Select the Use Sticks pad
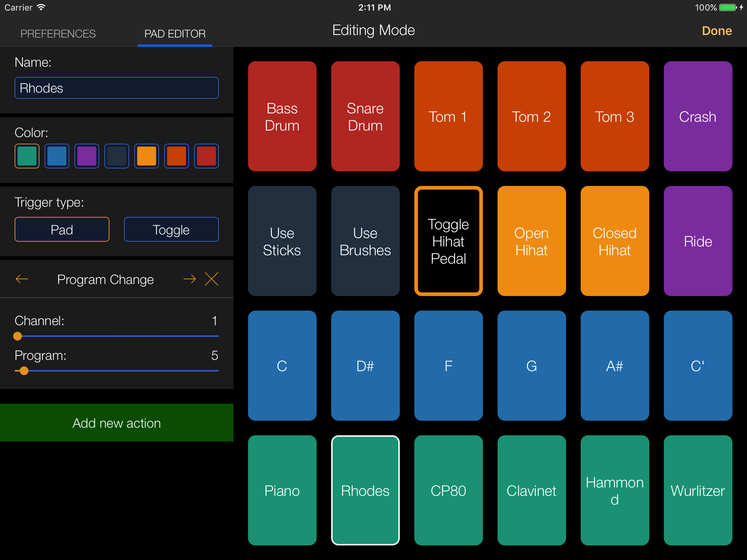Viewport: 747px width, 560px height. point(282,241)
